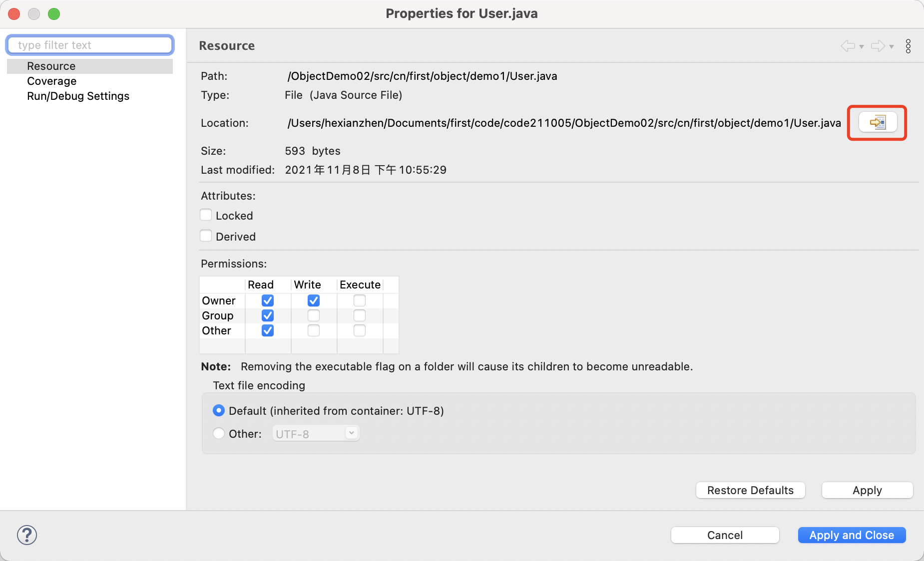
Task: Open Run/Debug Settings page
Action: tap(78, 96)
